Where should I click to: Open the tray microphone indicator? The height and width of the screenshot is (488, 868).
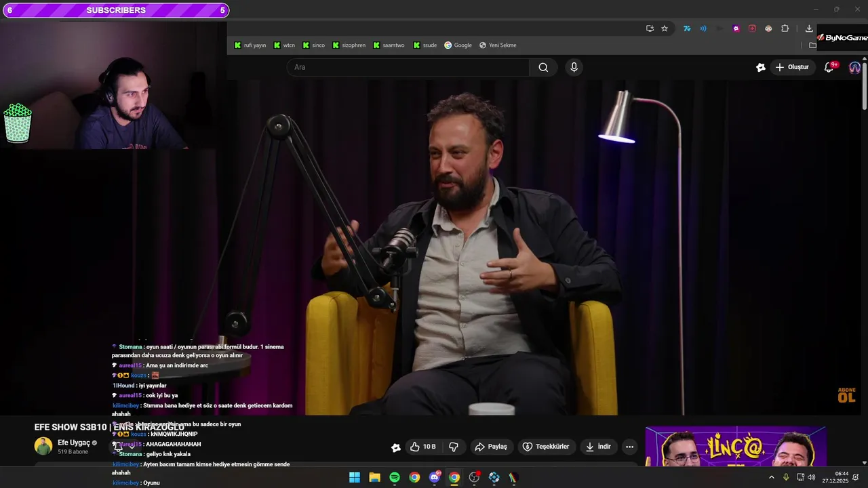[786, 477]
